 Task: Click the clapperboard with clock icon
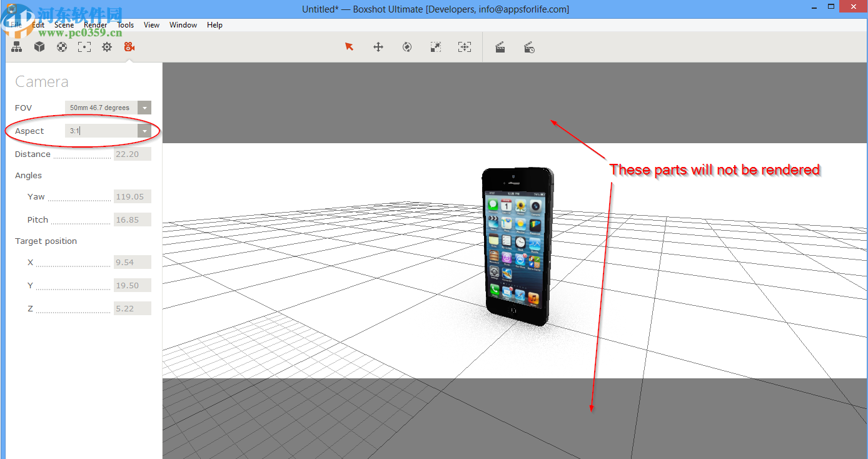pyautogui.click(x=529, y=48)
